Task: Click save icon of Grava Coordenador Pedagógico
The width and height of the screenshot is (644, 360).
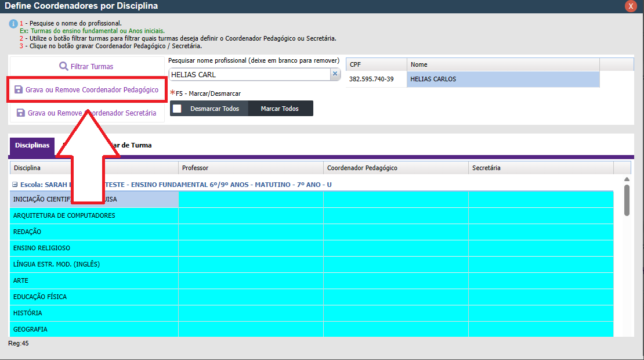Action: (x=19, y=90)
